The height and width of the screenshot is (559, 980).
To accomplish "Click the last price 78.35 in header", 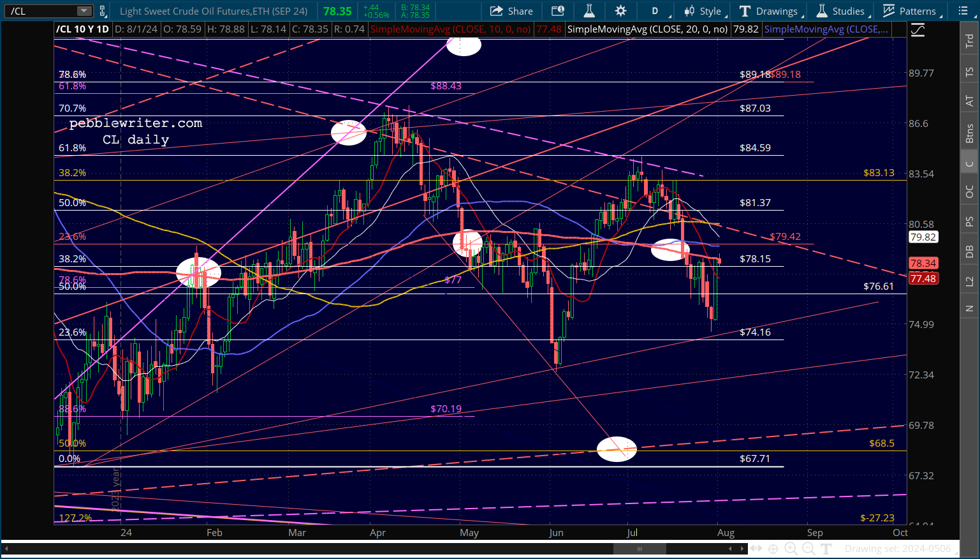I will tap(337, 11).
